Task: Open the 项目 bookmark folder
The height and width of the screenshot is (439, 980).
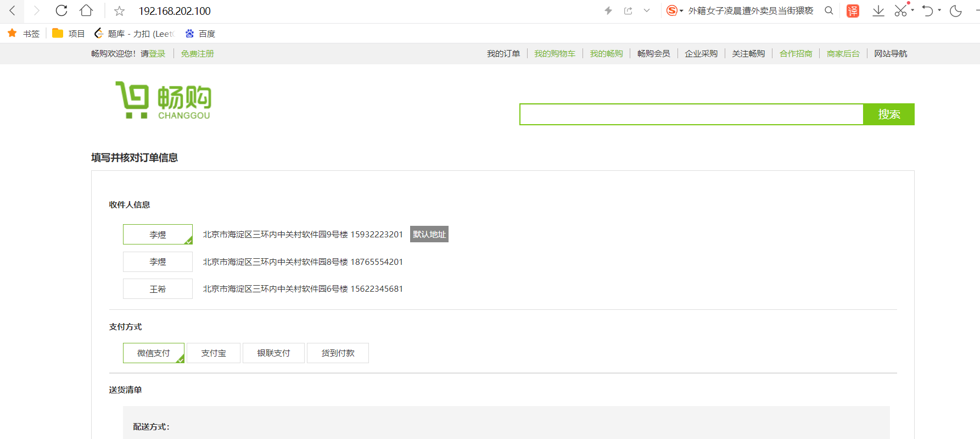Action: pyautogui.click(x=69, y=34)
